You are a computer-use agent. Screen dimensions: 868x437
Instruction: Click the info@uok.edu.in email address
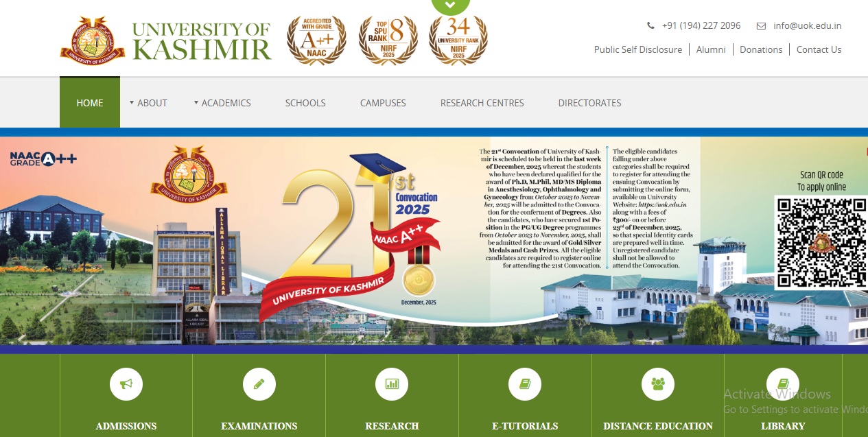click(x=807, y=25)
